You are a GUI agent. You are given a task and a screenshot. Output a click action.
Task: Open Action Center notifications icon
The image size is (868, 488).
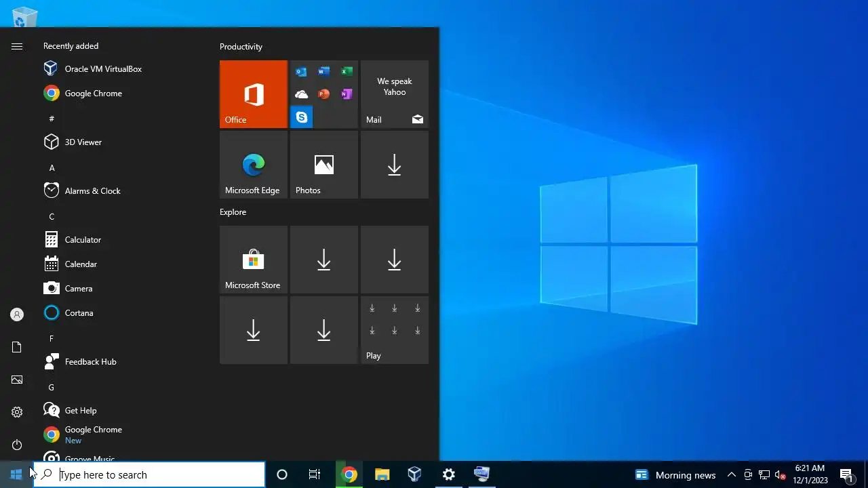pos(846,474)
